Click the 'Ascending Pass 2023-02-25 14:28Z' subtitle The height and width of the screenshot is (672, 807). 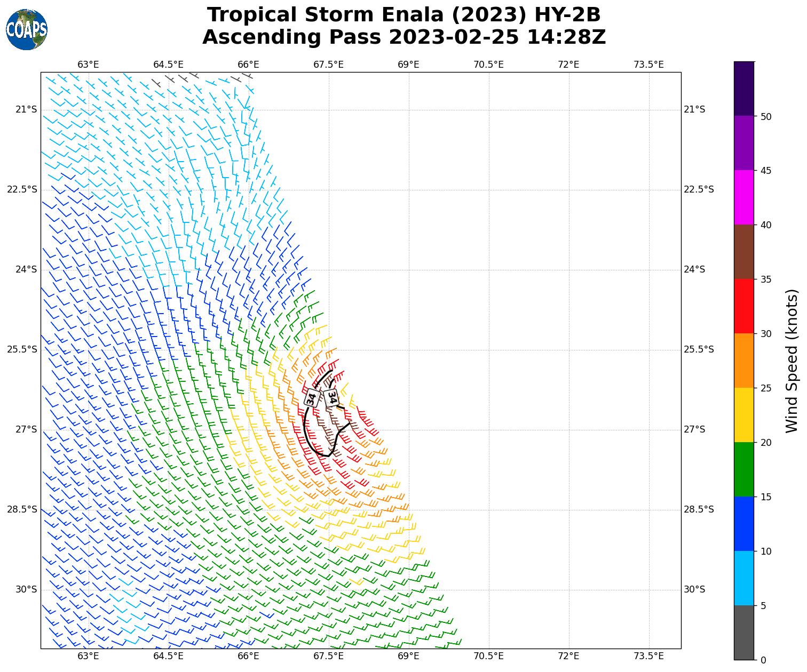[403, 37]
